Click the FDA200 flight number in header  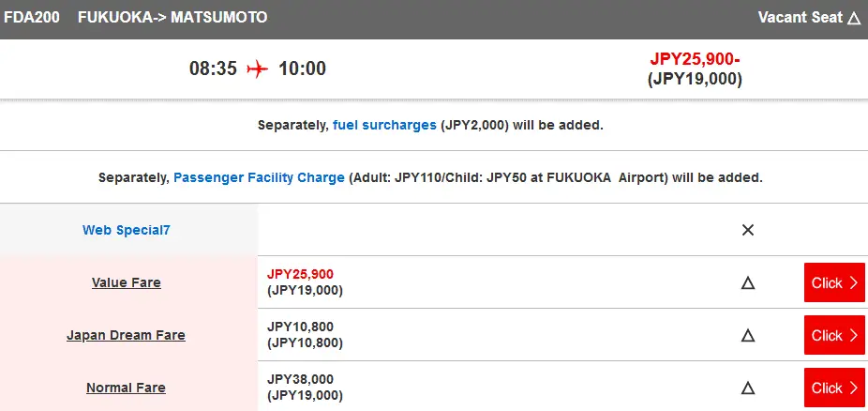32,18
